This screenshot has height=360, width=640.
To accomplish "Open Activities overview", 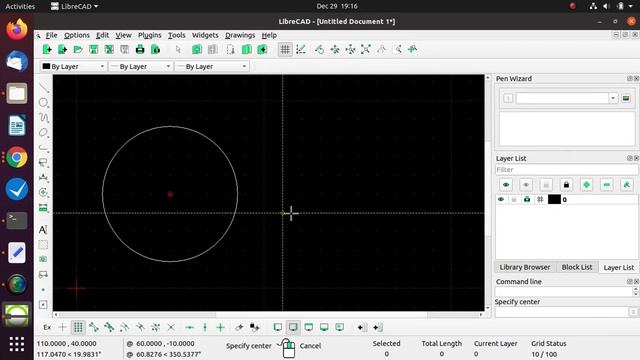I will tap(20, 6).
